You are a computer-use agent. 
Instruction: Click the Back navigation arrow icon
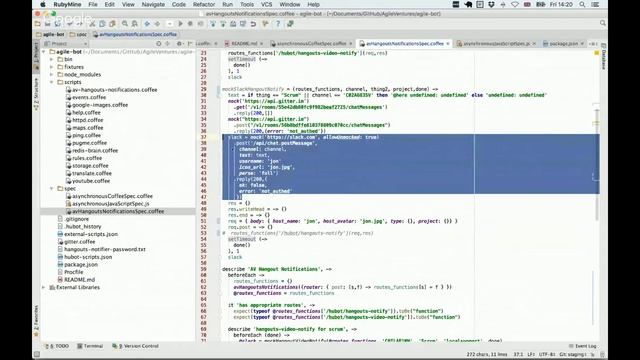tap(147, 24)
